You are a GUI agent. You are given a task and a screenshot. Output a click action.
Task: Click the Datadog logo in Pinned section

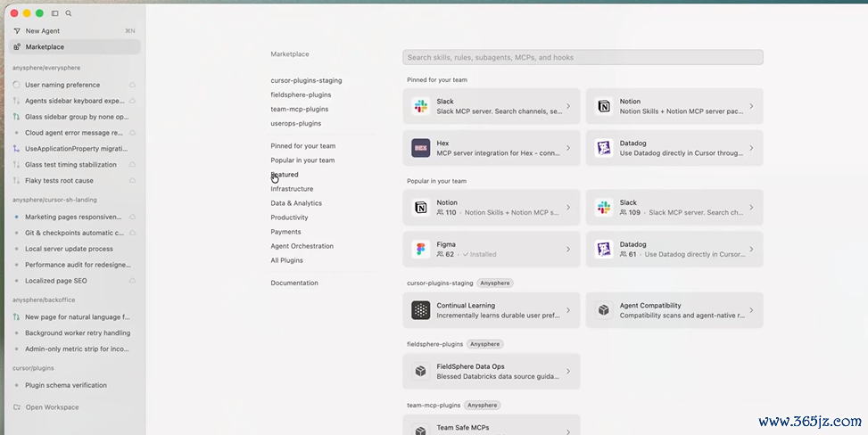tap(603, 148)
